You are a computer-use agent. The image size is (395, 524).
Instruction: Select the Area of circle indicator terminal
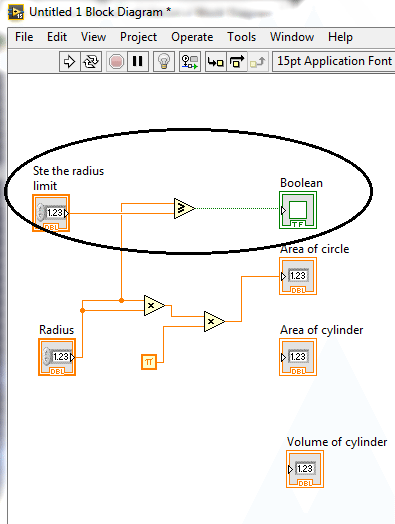click(x=298, y=276)
